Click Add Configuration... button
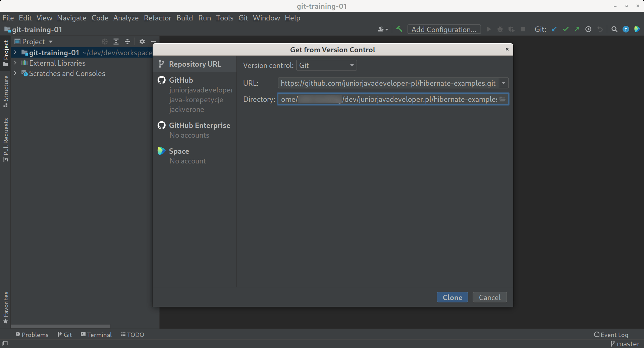 click(x=444, y=29)
